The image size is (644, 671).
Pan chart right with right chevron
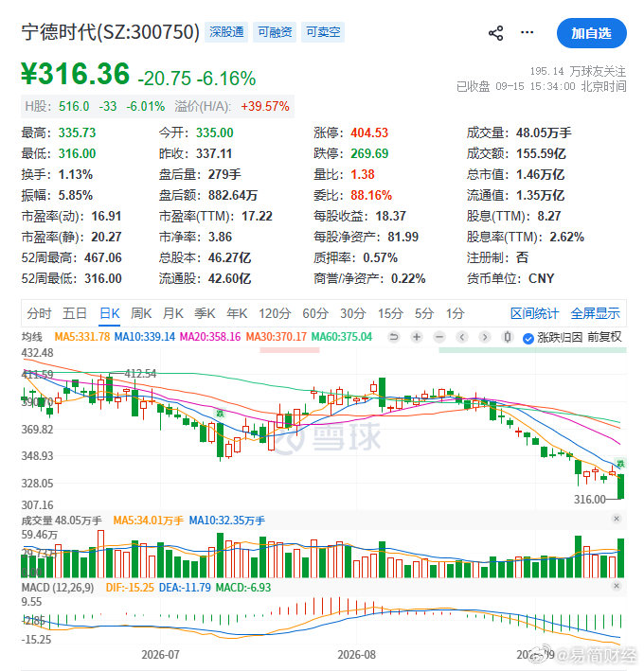click(x=485, y=337)
